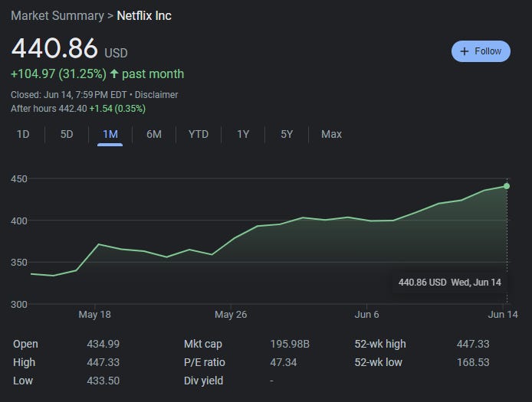Click the 440.86 USD Wed, Jun 14 tooltip
This screenshot has width=532, height=402.
point(449,283)
